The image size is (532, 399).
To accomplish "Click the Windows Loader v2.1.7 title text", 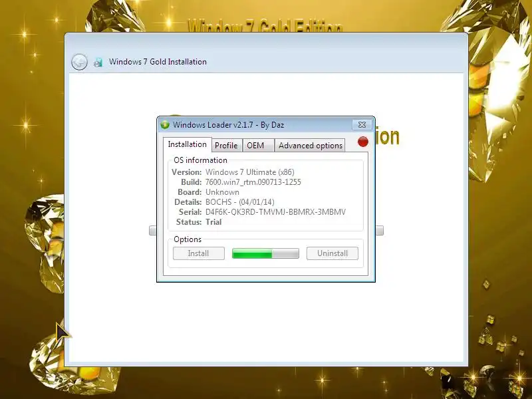I will tap(228, 125).
